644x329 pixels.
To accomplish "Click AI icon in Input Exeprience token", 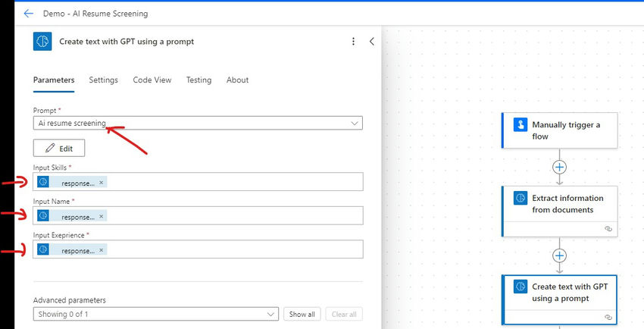I will tap(43, 249).
